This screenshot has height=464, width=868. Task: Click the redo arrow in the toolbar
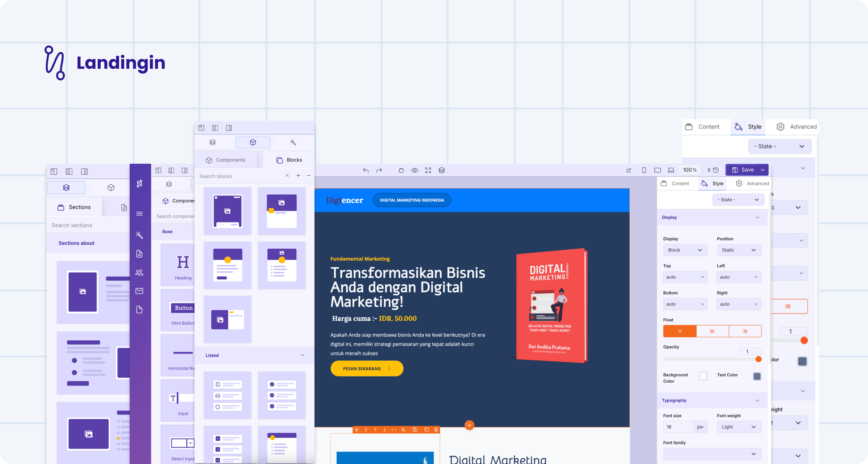379,170
